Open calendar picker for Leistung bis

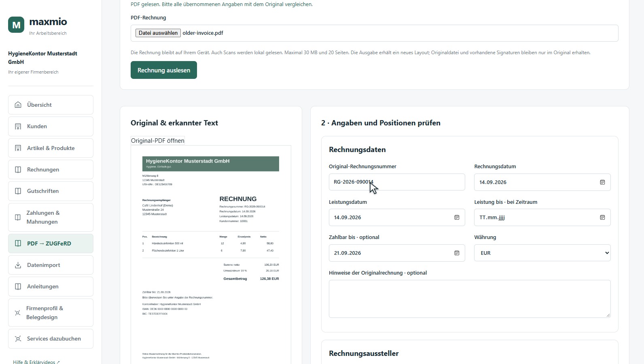coord(602,218)
